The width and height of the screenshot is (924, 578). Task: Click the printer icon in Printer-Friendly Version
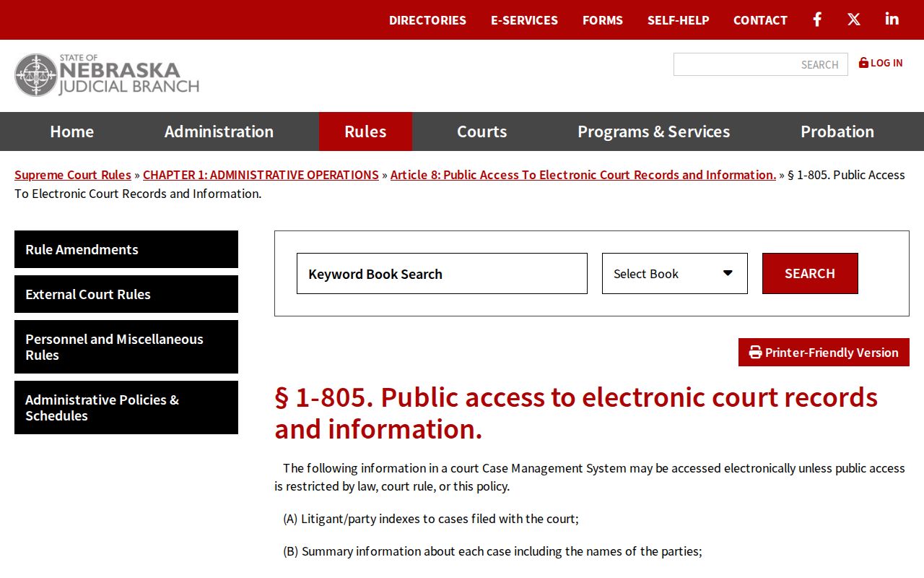click(x=756, y=353)
